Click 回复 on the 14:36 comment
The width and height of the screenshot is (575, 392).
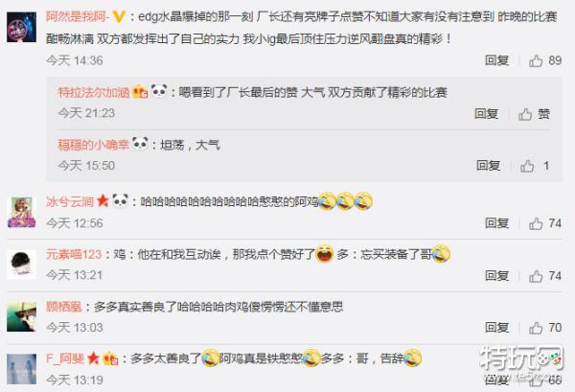pyautogui.click(x=496, y=60)
